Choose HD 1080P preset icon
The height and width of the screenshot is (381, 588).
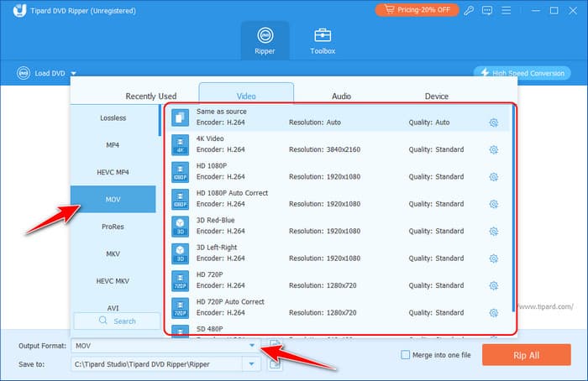[180, 172]
